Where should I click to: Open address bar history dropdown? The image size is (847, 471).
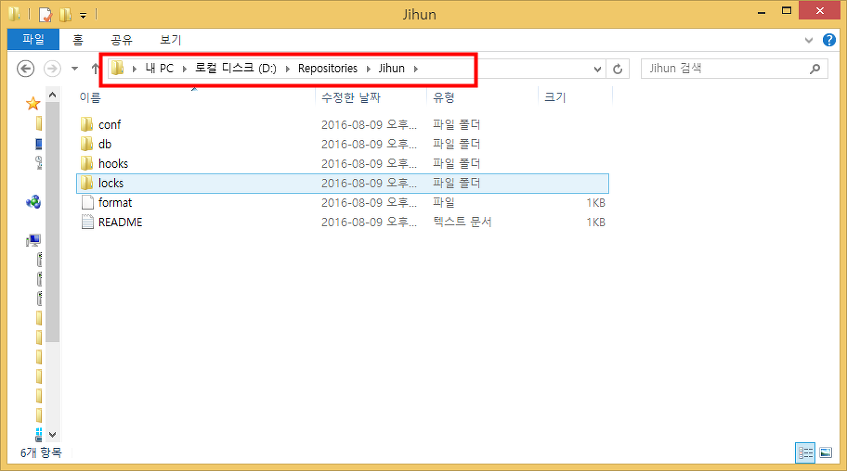[597, 69]
